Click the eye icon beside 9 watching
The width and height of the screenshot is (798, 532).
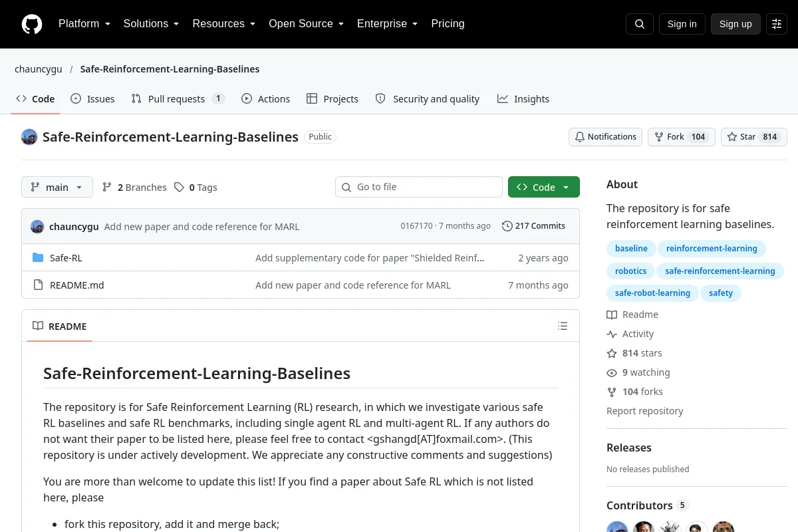point(612,372)
